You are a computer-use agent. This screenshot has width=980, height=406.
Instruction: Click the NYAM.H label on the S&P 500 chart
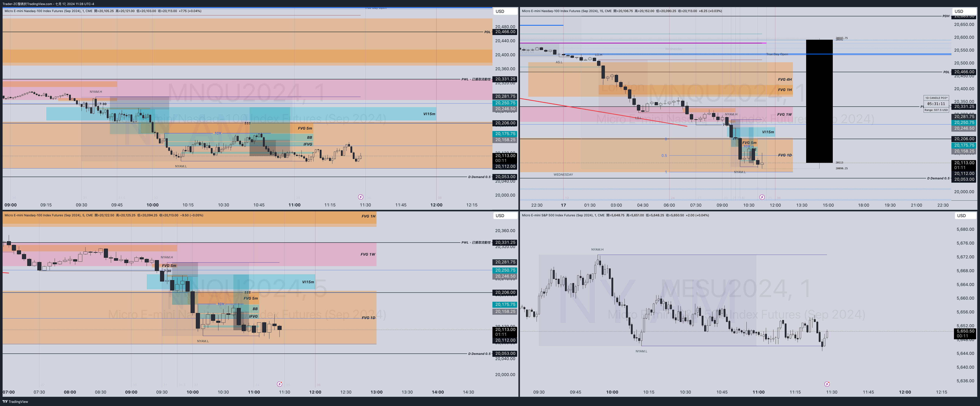coord(597,250)
